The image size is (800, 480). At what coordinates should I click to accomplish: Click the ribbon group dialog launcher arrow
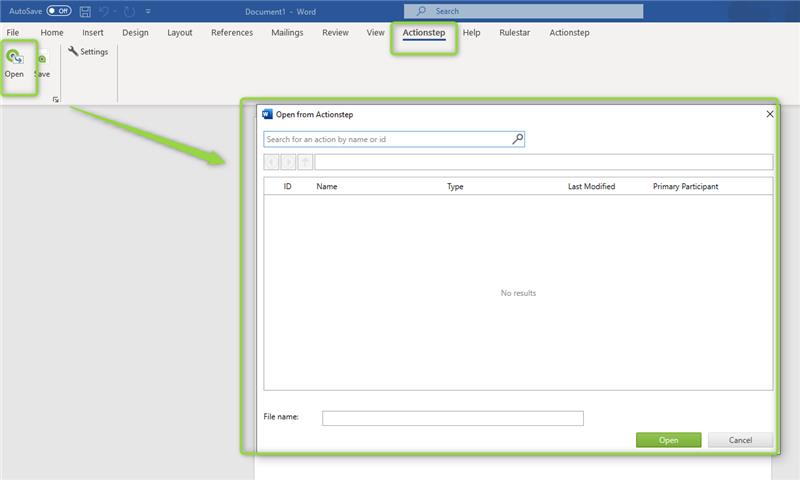tap(56, 99)
